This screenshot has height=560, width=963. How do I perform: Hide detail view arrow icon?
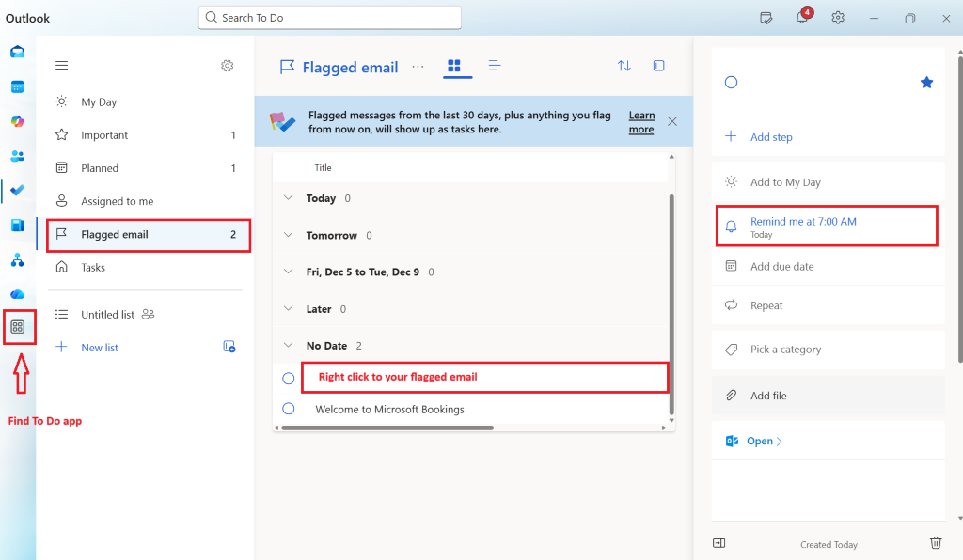tap(718, 543)
